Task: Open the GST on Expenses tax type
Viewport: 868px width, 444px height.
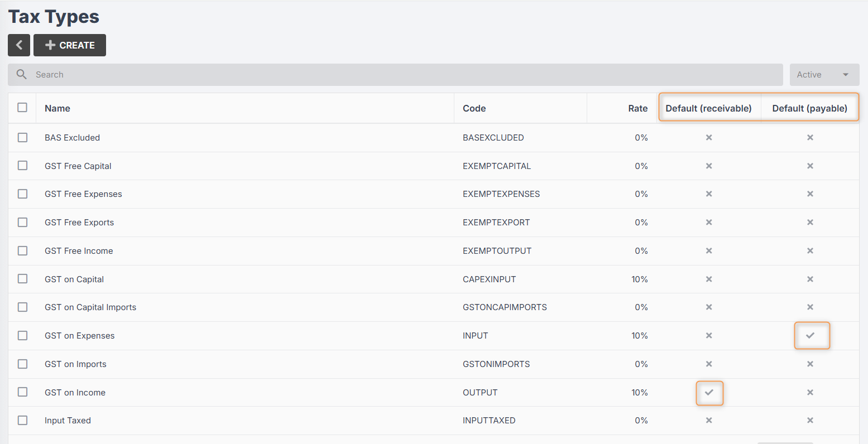Action: [80, 335]
